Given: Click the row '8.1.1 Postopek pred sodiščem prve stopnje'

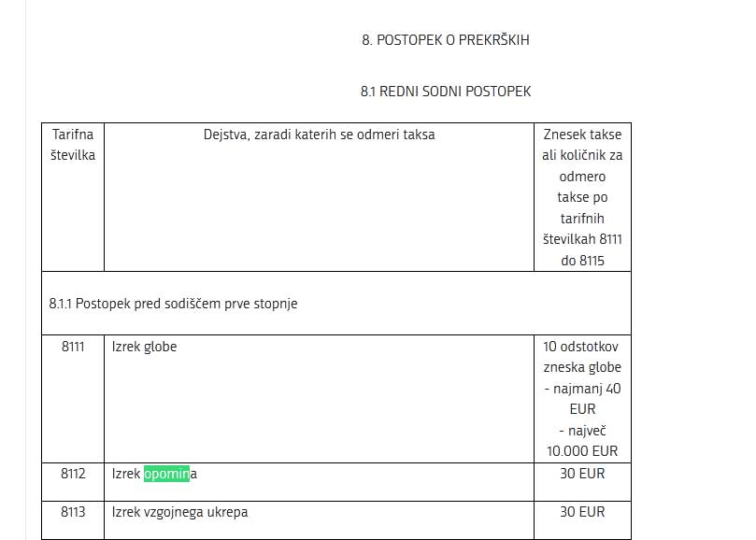Looking at the screenshot, I should (336, 304).
